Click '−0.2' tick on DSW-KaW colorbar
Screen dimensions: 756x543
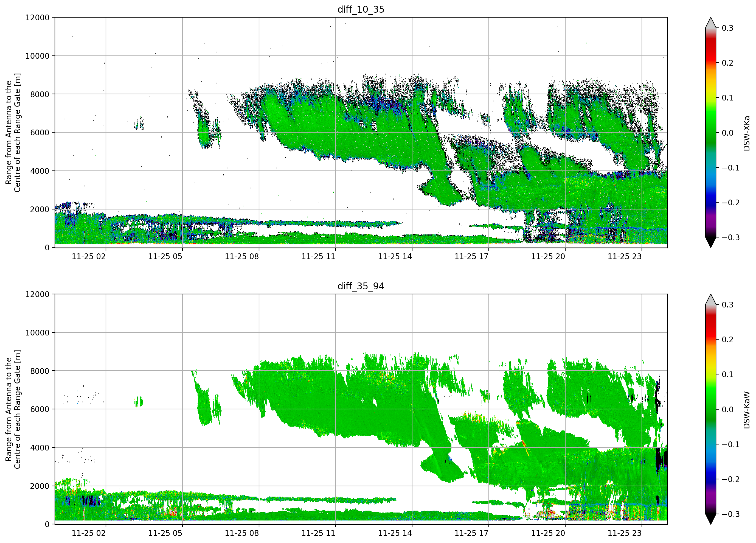click(x=731, y=480)
